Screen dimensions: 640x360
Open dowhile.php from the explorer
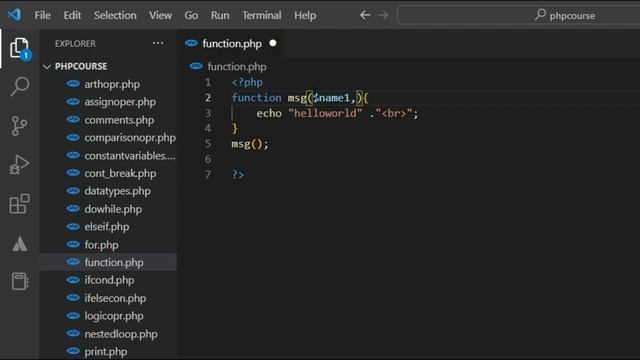108,209
